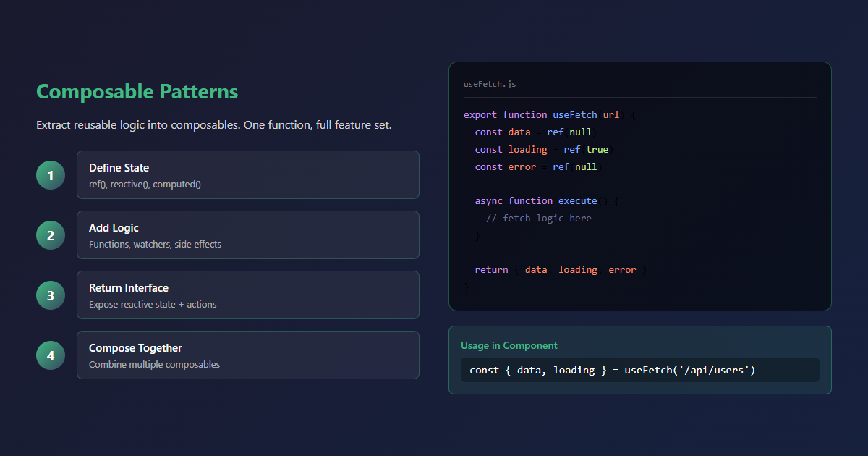
Task: Click the 'Usage in Component' label
Action: click(x=509, y=345)
